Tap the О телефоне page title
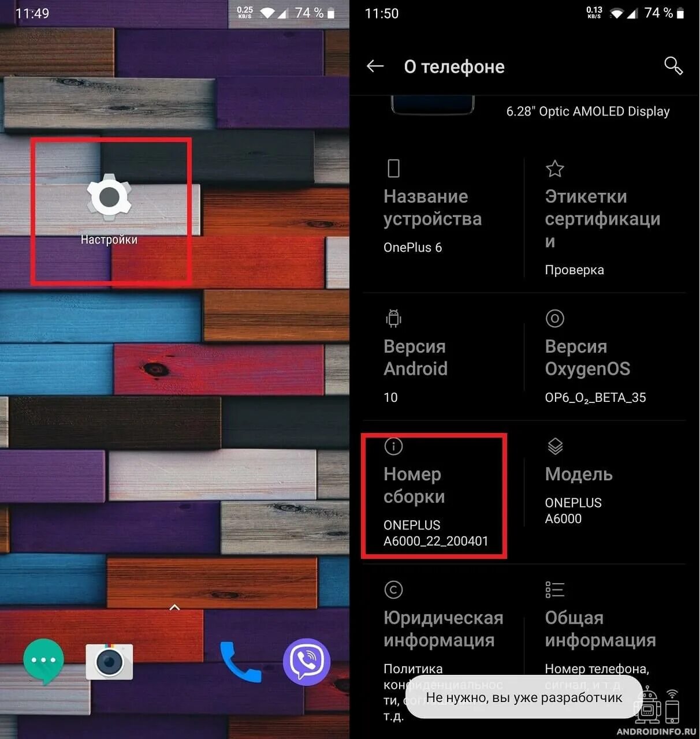The image size is (700, 739). tap(455, 66)
